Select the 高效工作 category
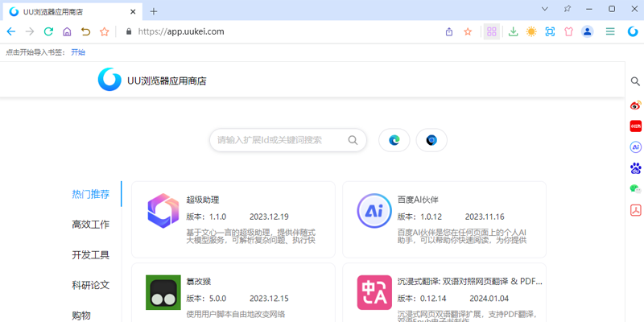This screenshot has height=322, width=644. pyautogui.click(x=91, y=225)
